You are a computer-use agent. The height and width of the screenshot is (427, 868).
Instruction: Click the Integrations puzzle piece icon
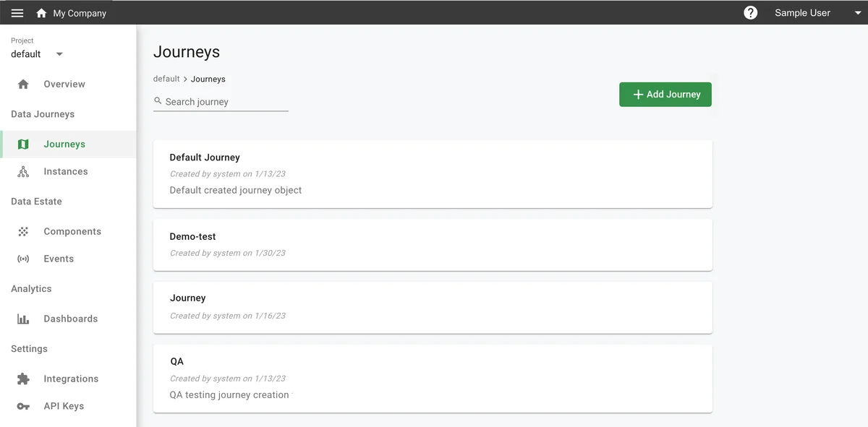pyautogui.click(x=23, y=378)
